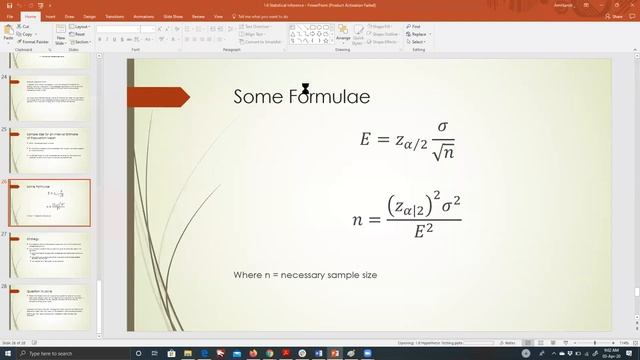Expand the shapes gallery More arrow

pos(332,41)
